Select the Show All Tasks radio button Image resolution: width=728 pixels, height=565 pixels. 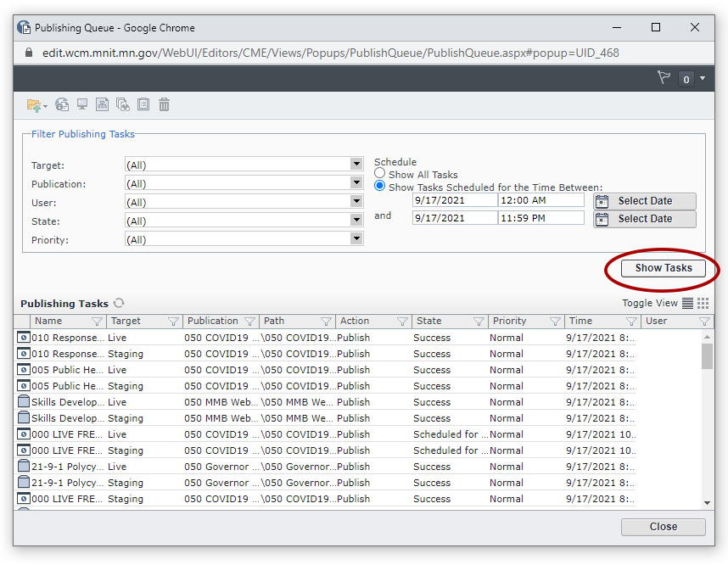pos(380,174)
